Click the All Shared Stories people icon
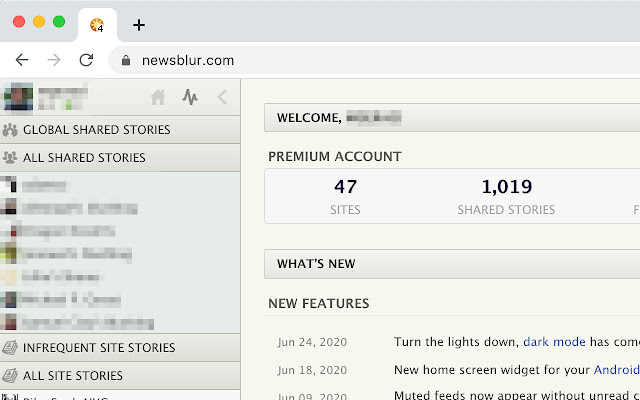640x400 pixels. tap(10, 158)
